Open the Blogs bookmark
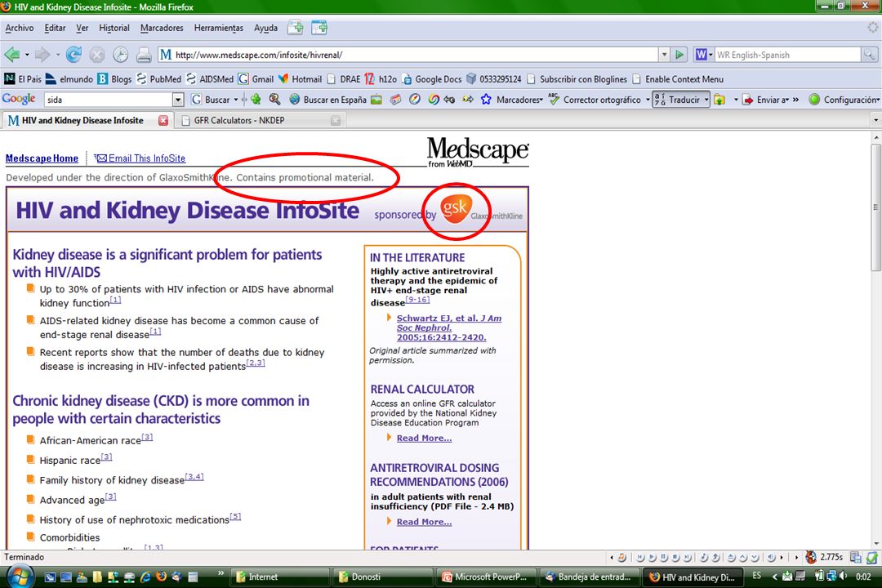This screenshot has height=588, width=882. 114,78
